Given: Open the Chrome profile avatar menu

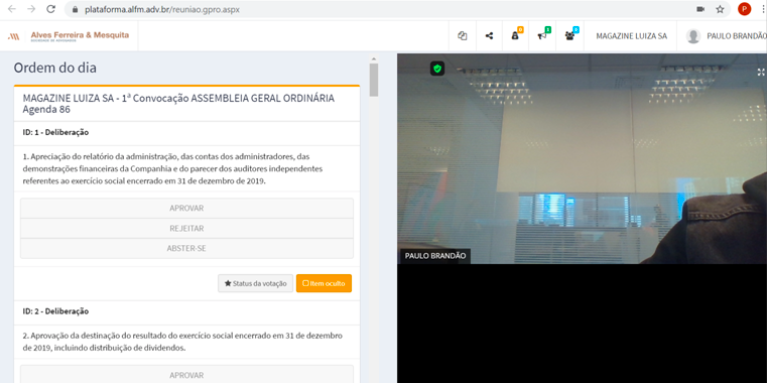Looking at the screenshot, I should [x=744, y=9].
